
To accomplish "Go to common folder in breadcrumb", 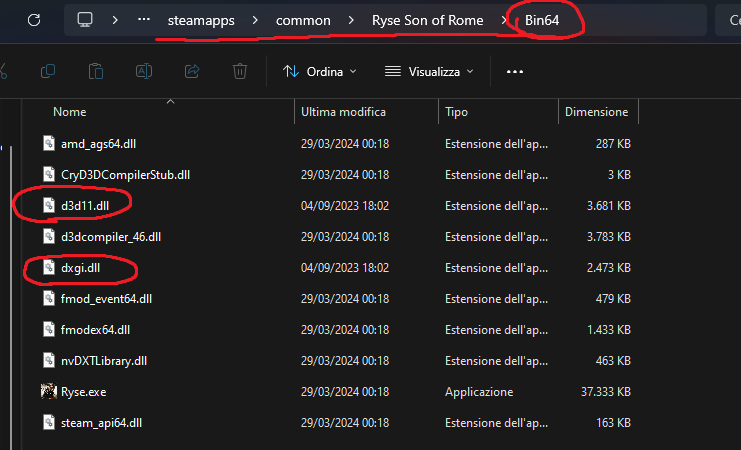I will pos(303,20).
